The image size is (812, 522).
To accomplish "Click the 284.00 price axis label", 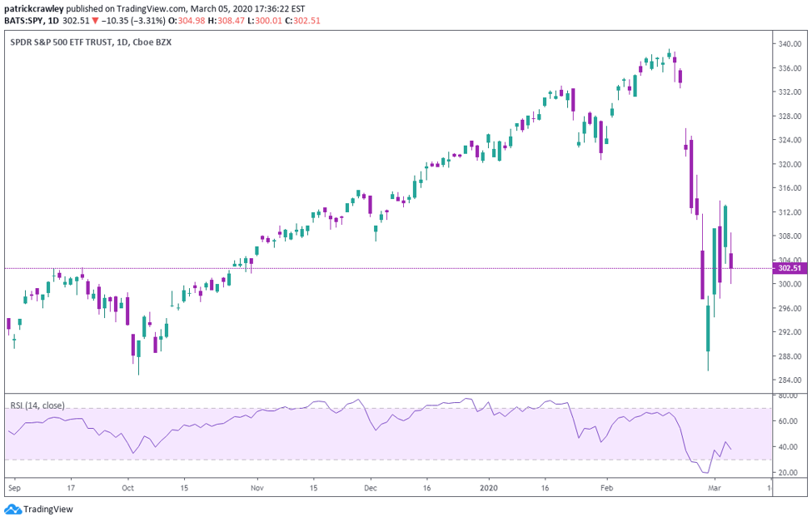I will coord(790,380).
